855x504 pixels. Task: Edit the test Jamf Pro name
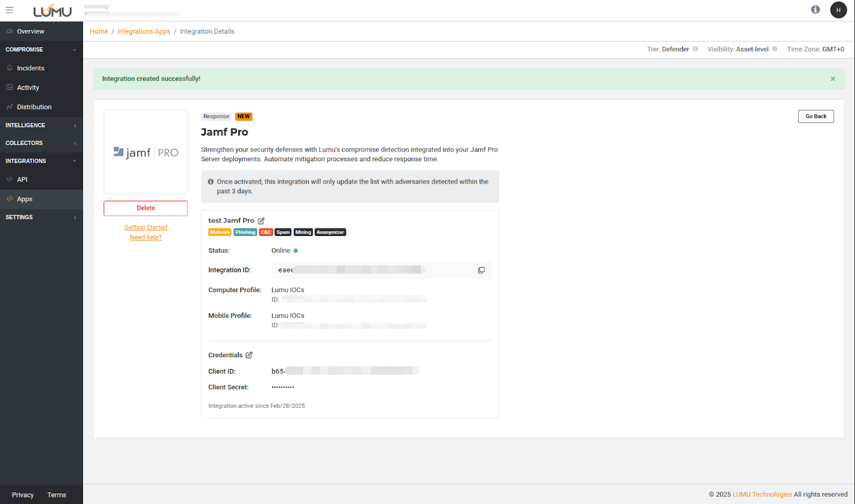point(261,221)
